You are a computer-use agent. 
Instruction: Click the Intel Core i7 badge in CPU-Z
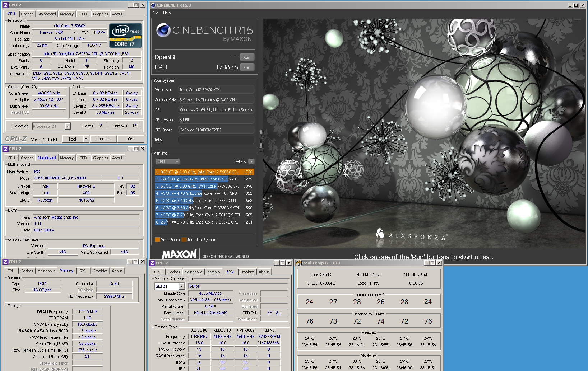(125, 35)
